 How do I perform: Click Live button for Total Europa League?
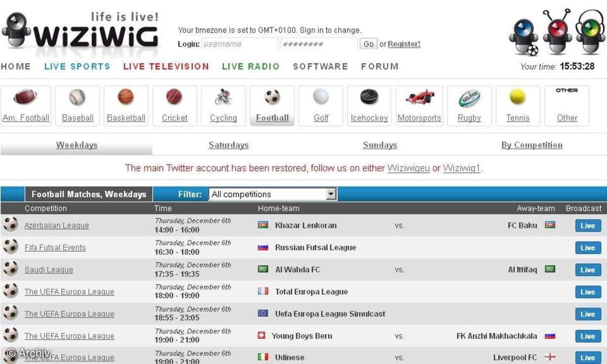click(588, 292)
